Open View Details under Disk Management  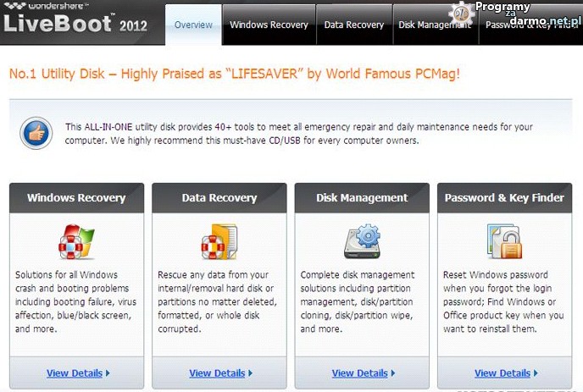tap(362, 373)
